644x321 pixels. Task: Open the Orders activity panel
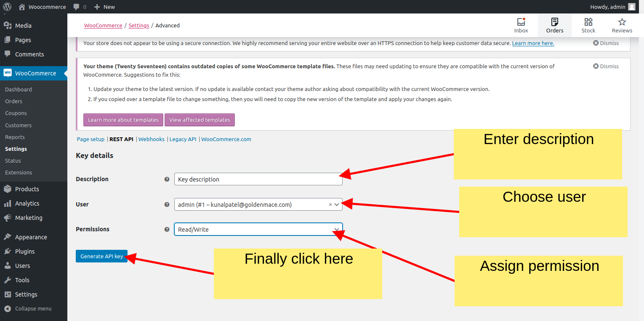(x=555, y=25)
